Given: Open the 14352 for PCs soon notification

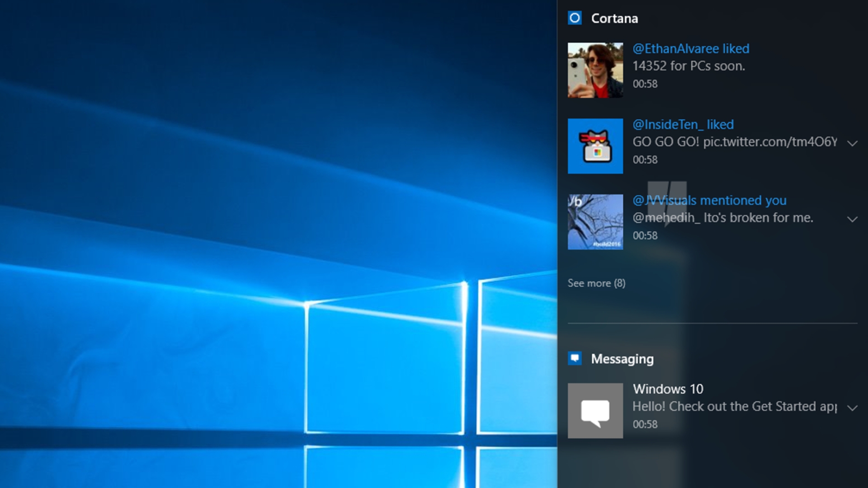Looking at the screenshot, I should [688, 66].
